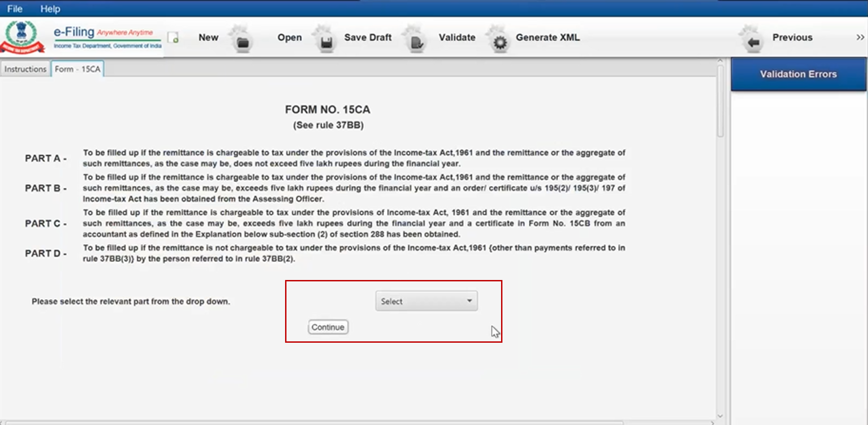Click the gear icon for Generate XML
Screen dimensions: 868x425
click(x=500, y=43)
